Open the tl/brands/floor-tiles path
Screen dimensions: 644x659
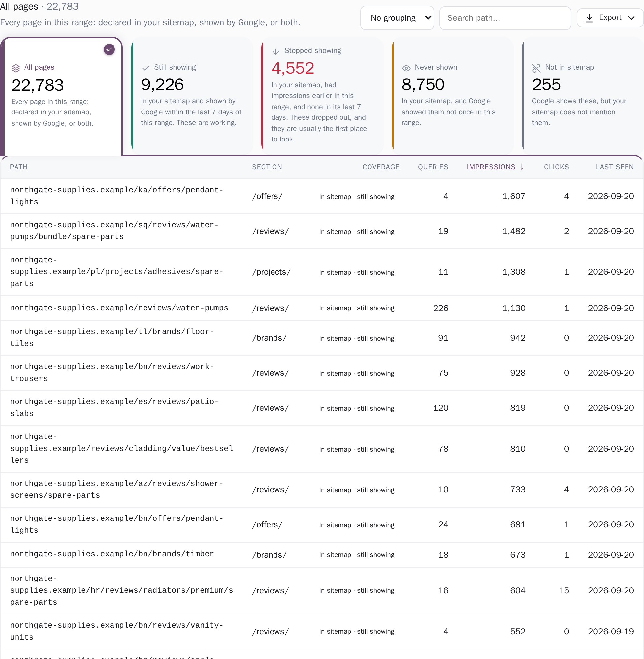112,337
